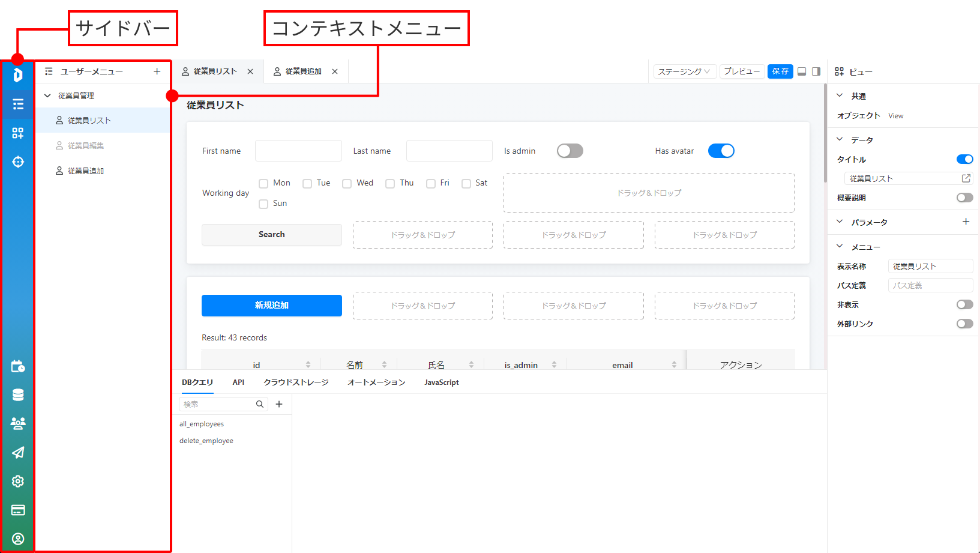The width and height of the screenshot is (980, 553).
Task: Click the users group icon in the sidebar
Action: click(x=18, y=423)
